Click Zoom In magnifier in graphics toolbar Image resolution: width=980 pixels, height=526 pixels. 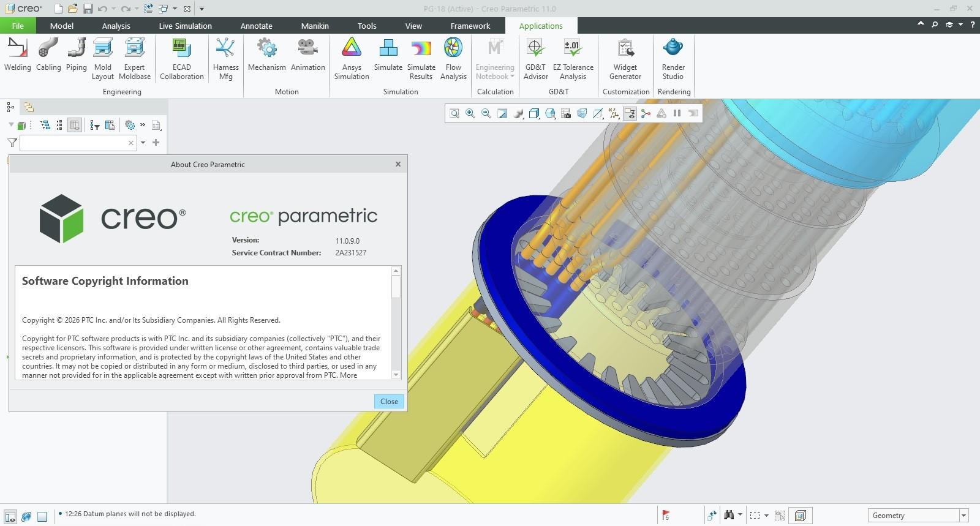click(x=470, y=113)
